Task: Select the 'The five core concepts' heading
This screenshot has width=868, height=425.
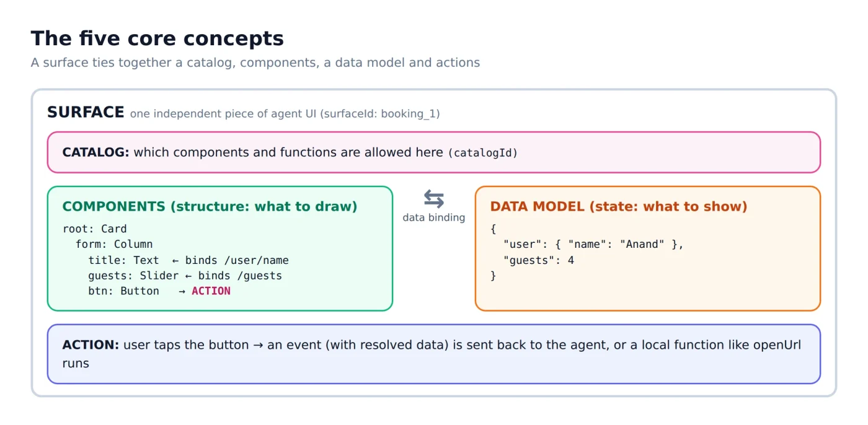Action: [157, 38]
